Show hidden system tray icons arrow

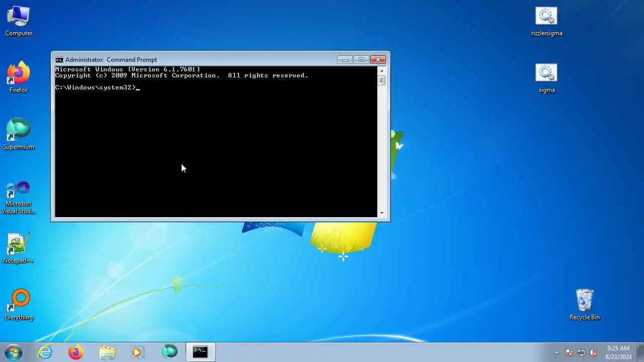[556, 352]
